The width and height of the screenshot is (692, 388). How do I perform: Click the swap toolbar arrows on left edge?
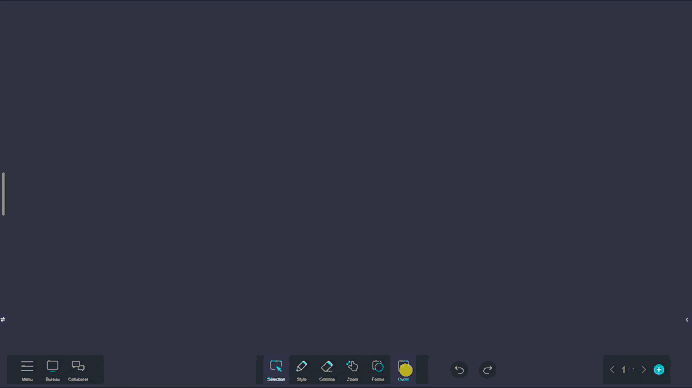(3, 319)
